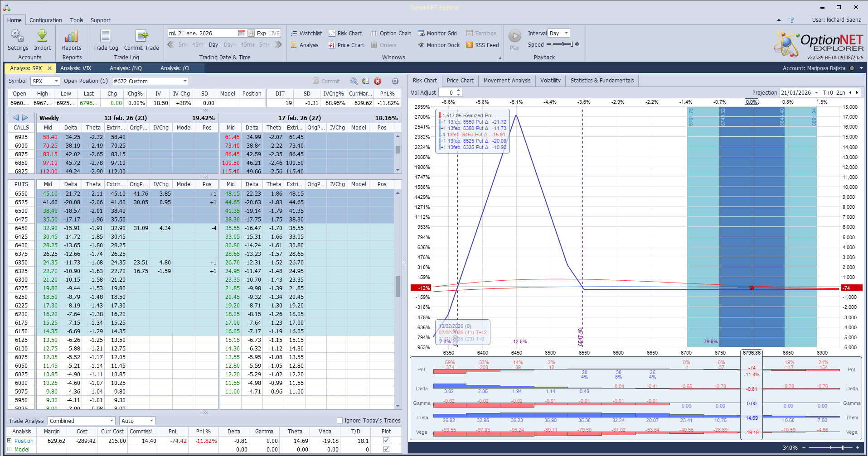This screenshot has height=456, width=868.
Task: Open the Movement Analysis tab
Action: coord(506,81)
